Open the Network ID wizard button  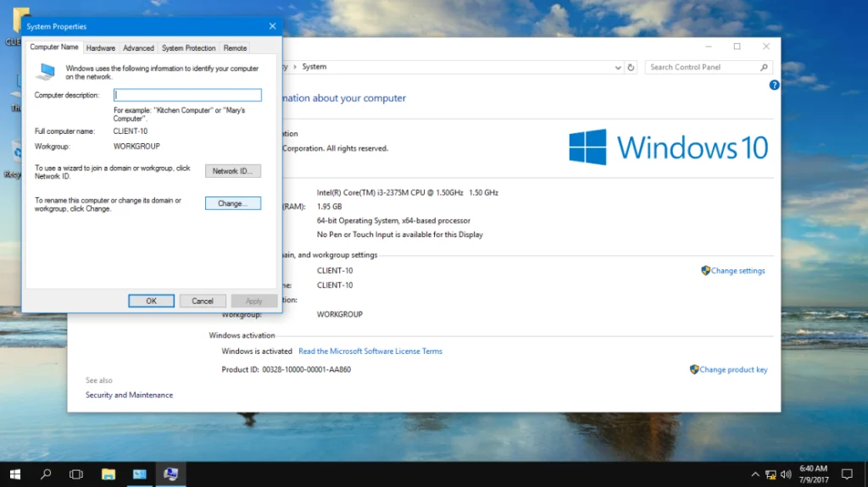point(232,171)
